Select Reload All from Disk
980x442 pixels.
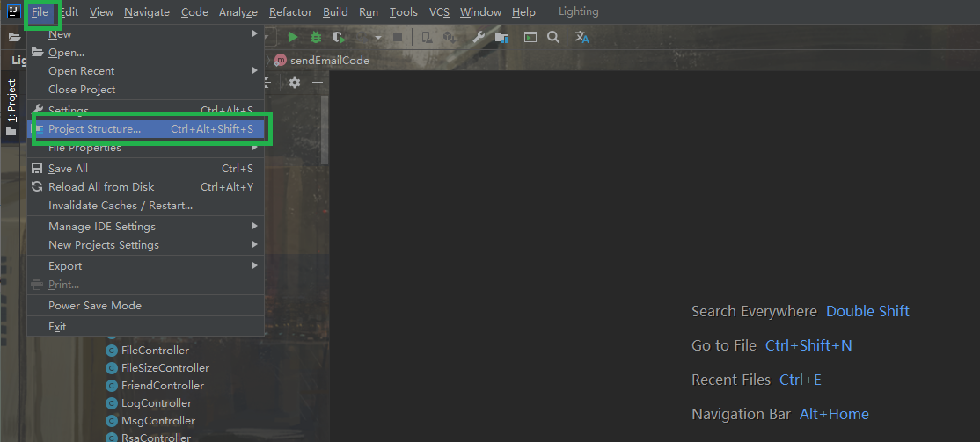(146, 186)
